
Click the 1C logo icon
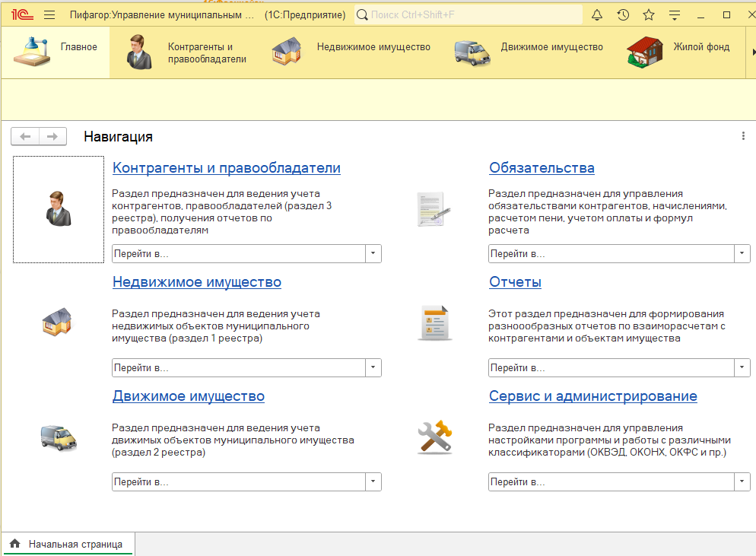(22, 15)
